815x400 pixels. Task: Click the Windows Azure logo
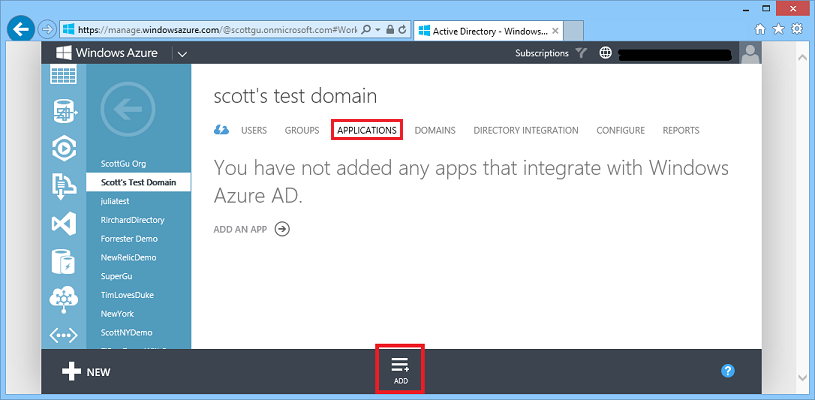107,52
